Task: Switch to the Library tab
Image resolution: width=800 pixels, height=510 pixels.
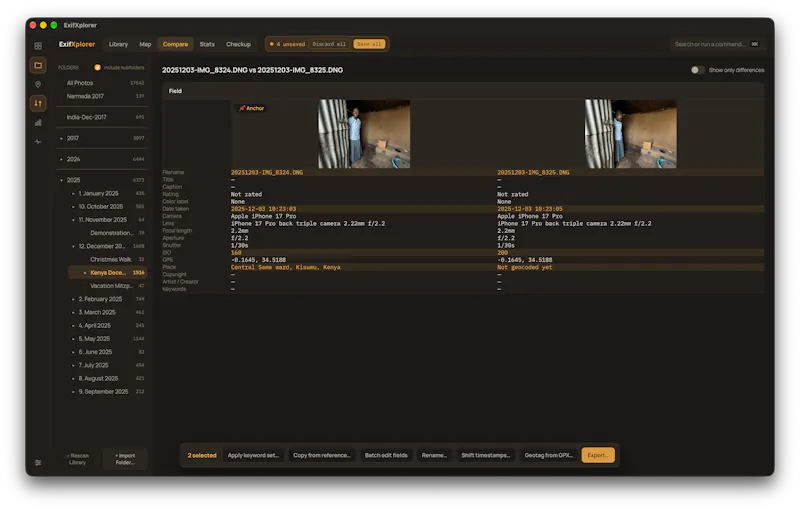Action: tap(118, 44)
